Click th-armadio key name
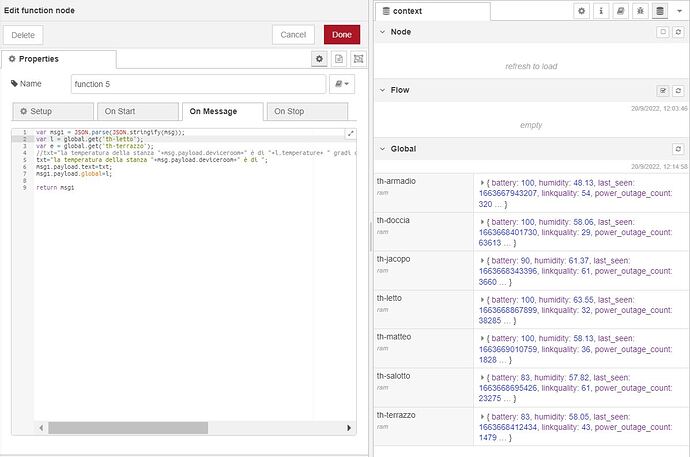The height and width of the screenshot is (457, 690). pos(396,181)
